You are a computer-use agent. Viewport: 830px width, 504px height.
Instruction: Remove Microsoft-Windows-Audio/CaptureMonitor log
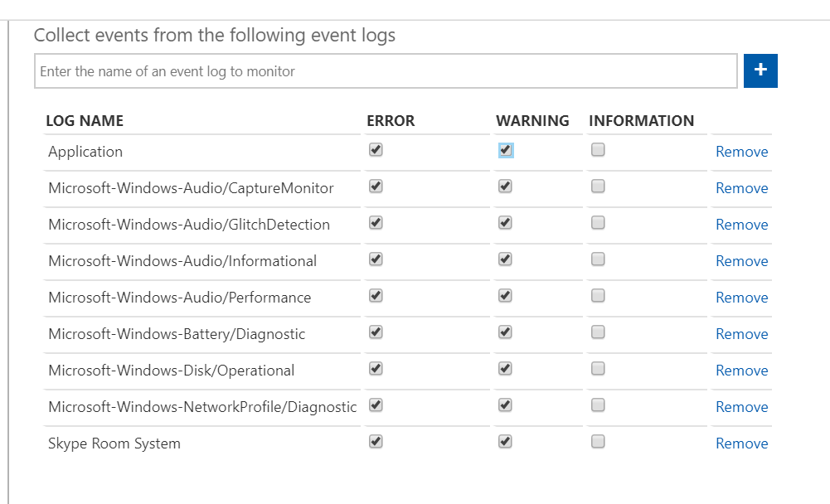pos(741,188)
